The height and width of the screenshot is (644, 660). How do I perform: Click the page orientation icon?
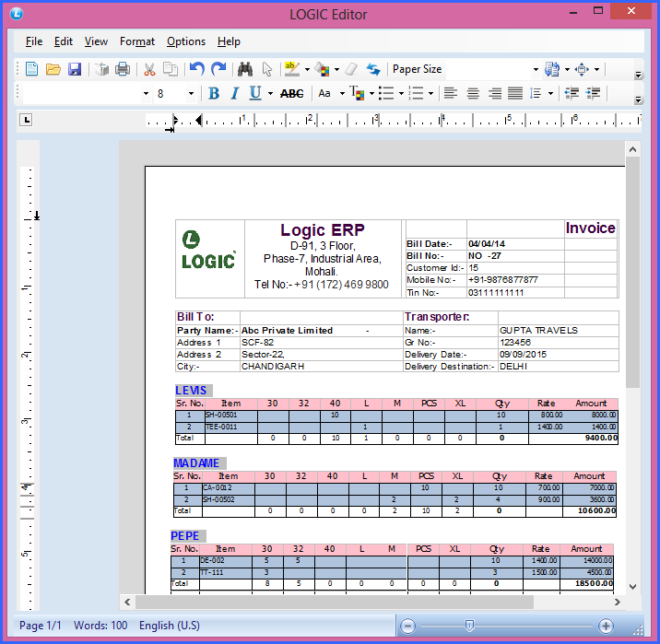point(552,69)
